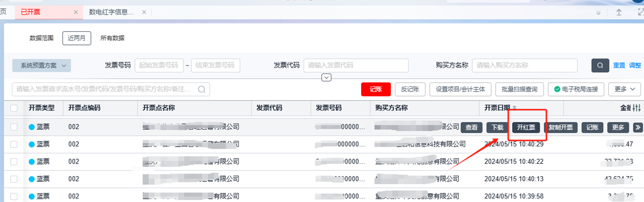The width and height of the screenshot is (644, 202).
Task: Click the upload arrow icon at top right
Action: pos(619,12)
